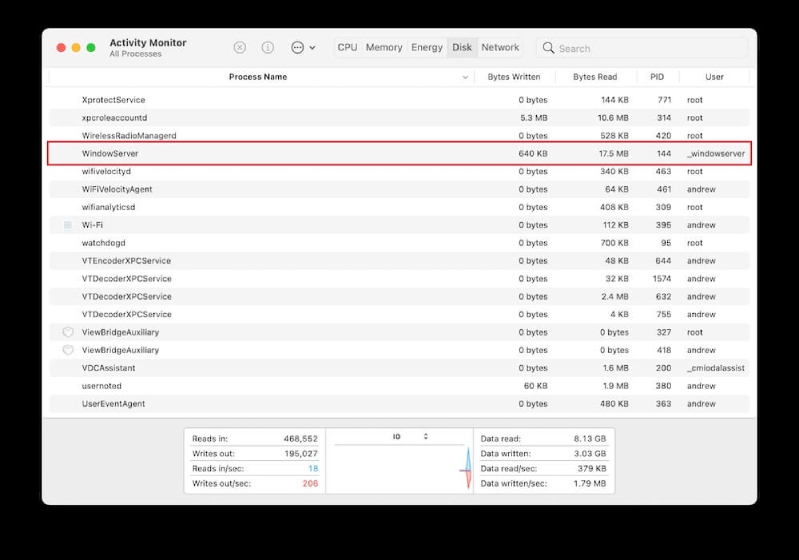799x560 pixels.
Task: Select the Disk tab
Action: 462,47
